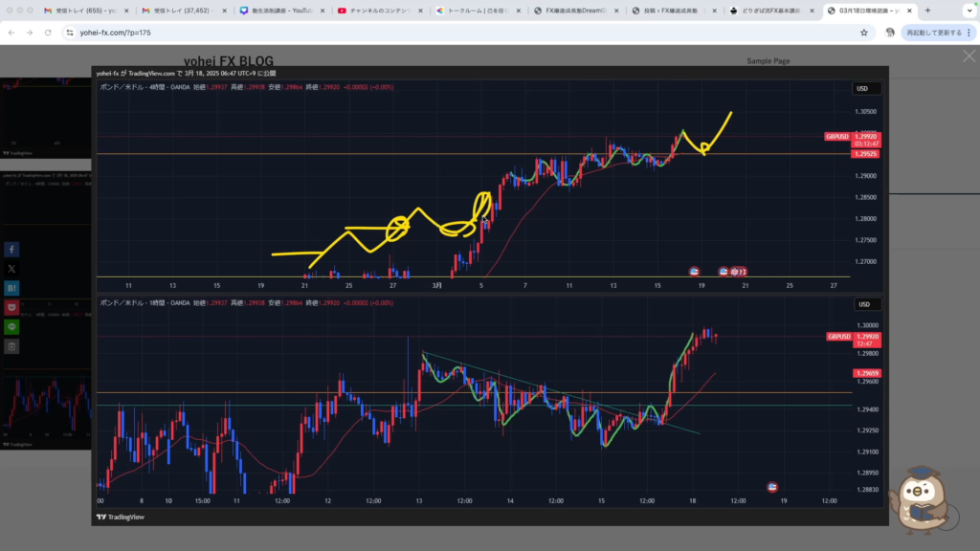Open the Sample Page link
Image resolution: width=980 pixels, height=551 pixels.
(768, 60)
